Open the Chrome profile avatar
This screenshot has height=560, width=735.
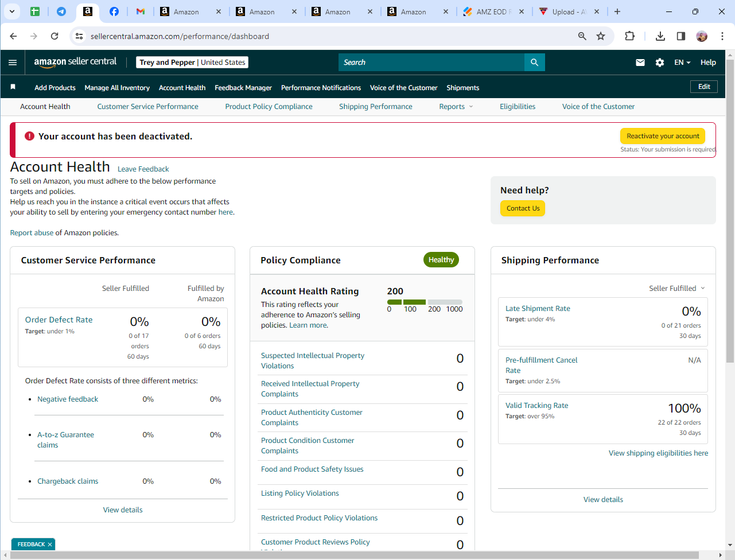[702, 36]
